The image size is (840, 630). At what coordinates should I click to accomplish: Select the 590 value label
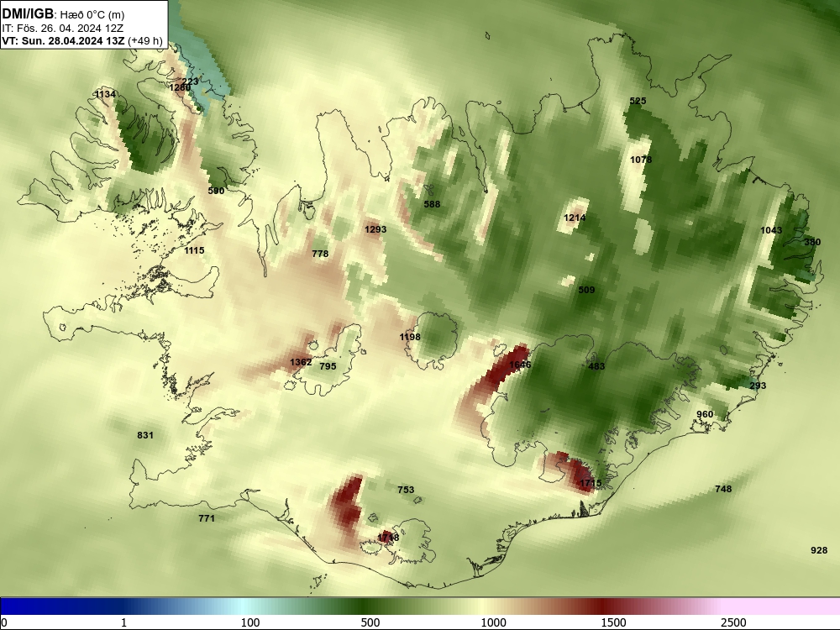tap(216, 191)
